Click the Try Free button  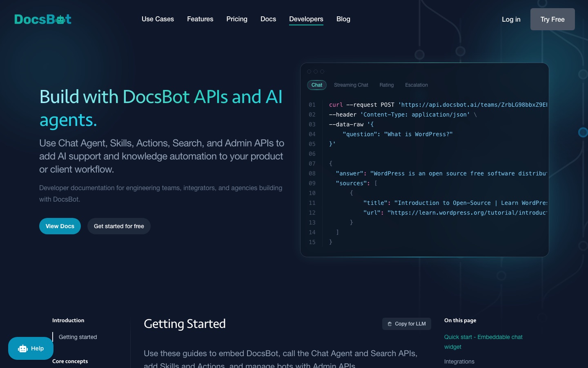click(552, 19)
